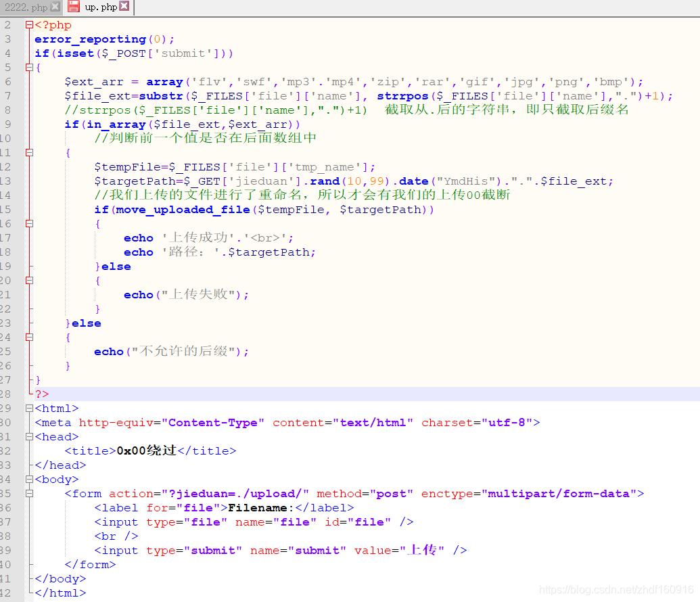Click the red unsaved disk icon on up.php
This screenshot has width=700, height=602.
tap(74, 7)
